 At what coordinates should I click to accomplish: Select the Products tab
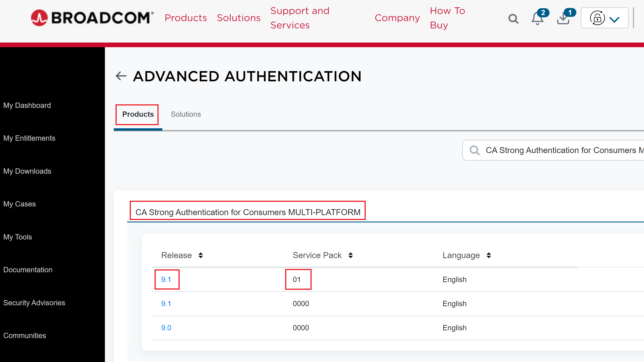pyautogui.click(x=138, y=114)
